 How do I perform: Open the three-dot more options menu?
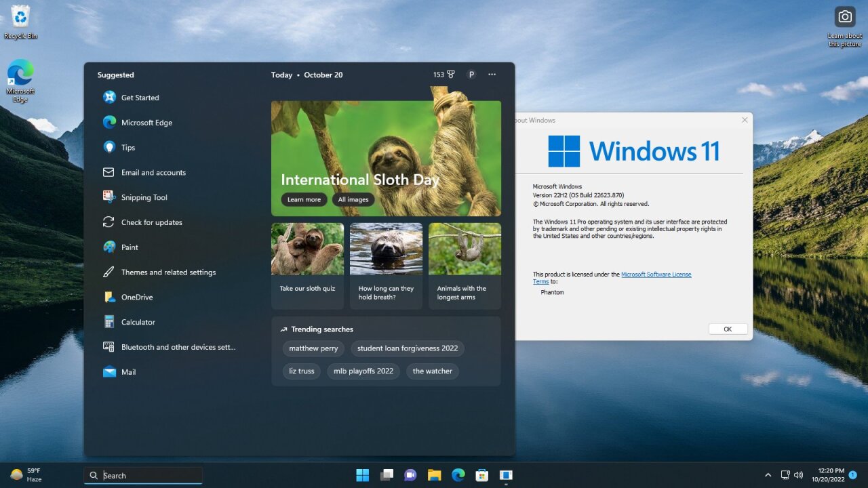(x=492, y=75)
